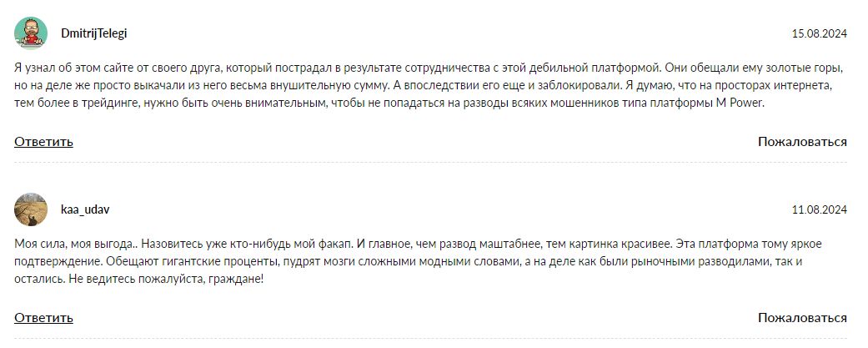868x348 pixels.
Task: Click the 15.08.2024 comment date
Action: [819, 34]
